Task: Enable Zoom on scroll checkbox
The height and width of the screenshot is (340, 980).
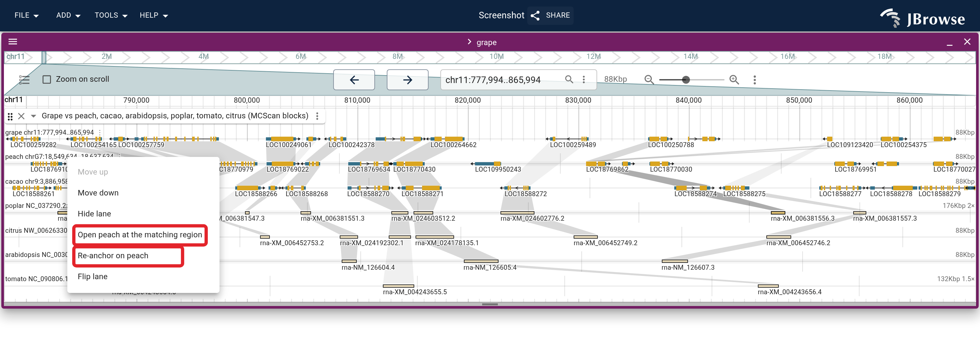Action: pos(47,79)
